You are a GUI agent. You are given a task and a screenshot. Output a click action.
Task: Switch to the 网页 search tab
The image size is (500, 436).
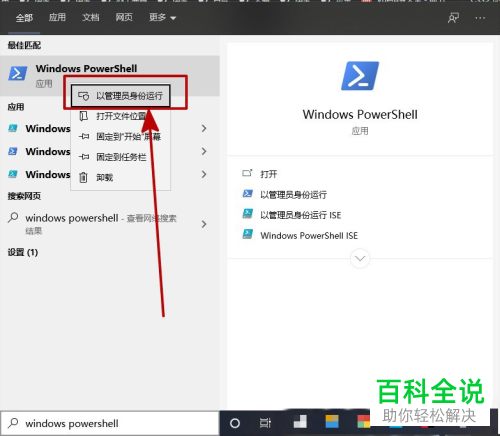124,17
